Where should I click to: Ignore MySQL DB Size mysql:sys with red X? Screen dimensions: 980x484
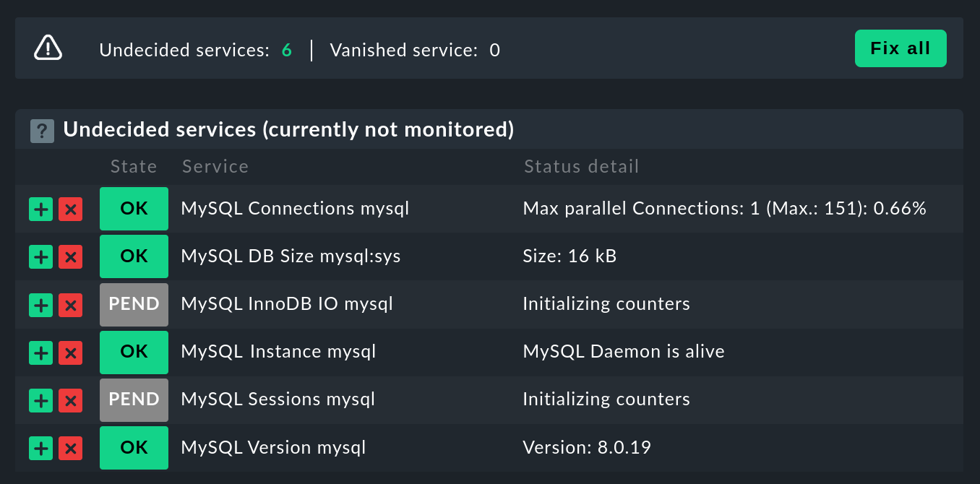tap(70, 257)
